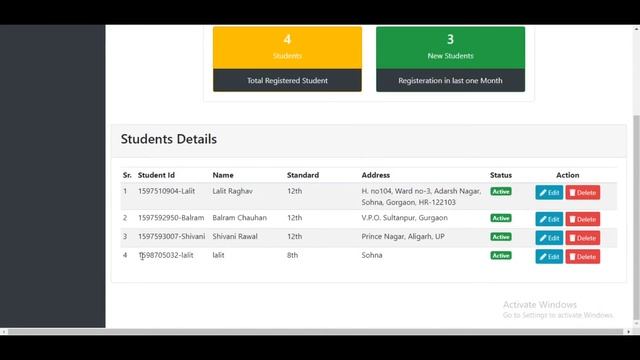
Task: Click the Status column header
Action: point(501,175)
